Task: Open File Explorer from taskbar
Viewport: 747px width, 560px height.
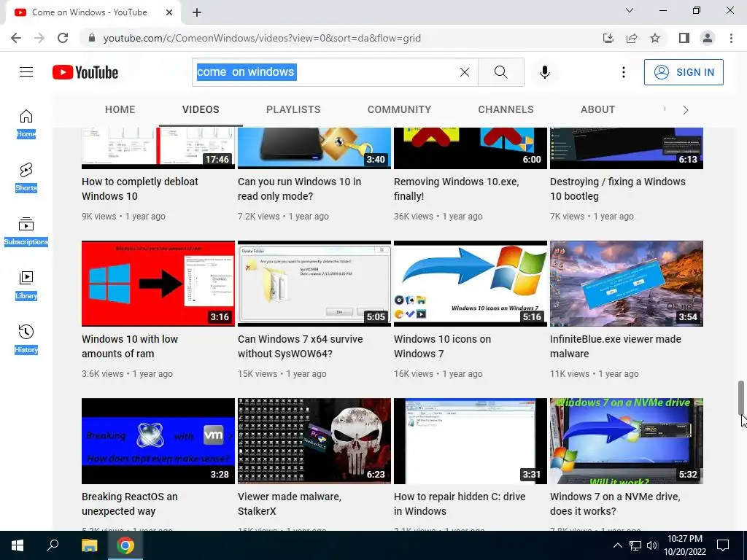Action: pyautogui.click(x=89, y=545)
